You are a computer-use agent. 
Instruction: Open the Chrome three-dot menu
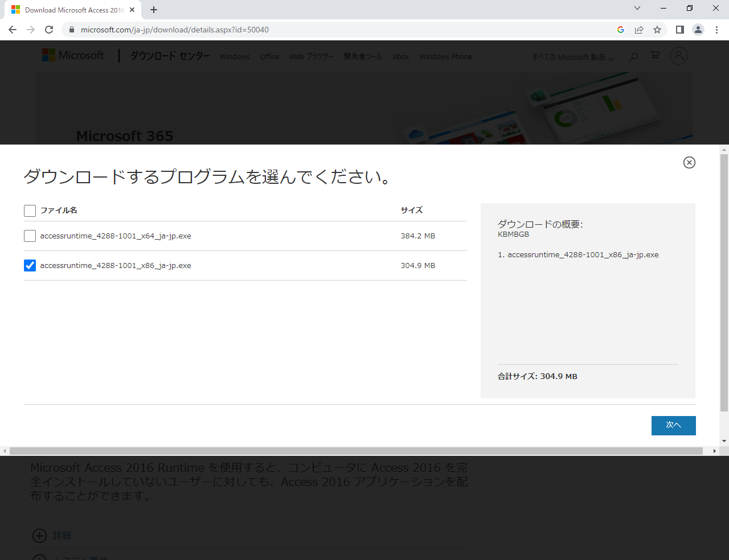click(716, 30)
